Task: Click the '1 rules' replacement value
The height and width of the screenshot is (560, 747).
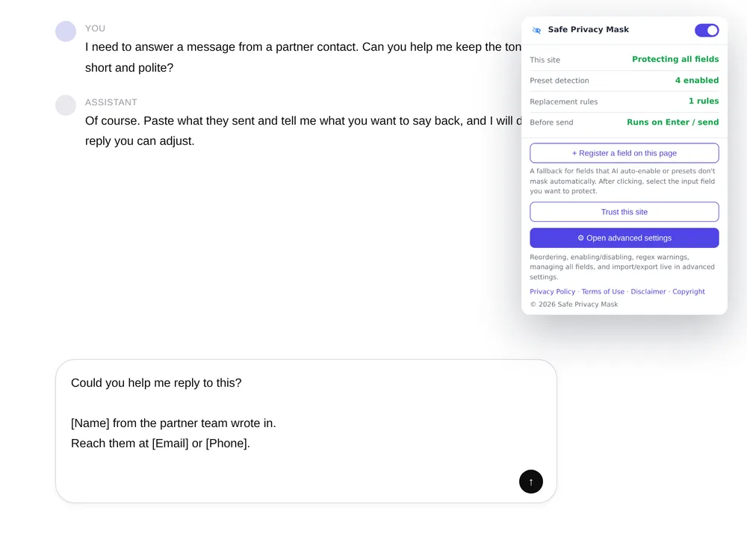Action: (x=704, y=101)
